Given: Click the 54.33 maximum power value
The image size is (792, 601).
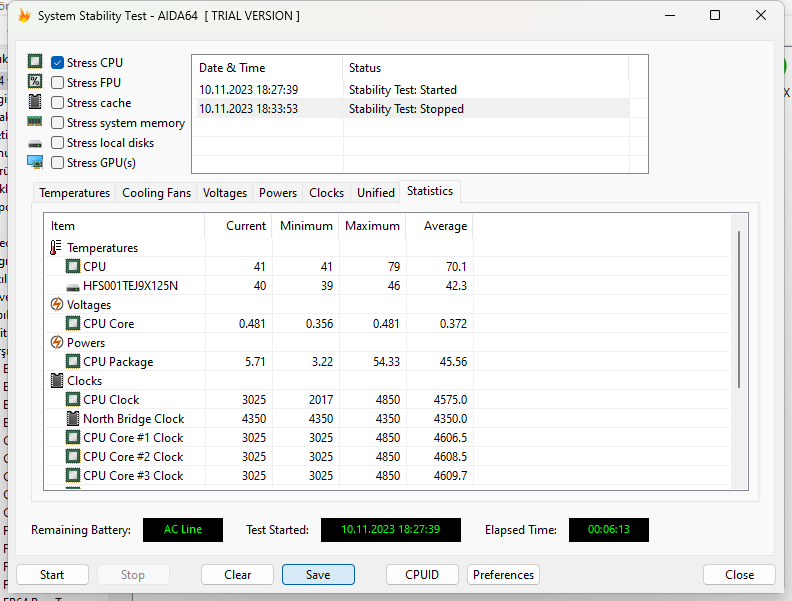Looking at the screenshot, I should [386, 362].
